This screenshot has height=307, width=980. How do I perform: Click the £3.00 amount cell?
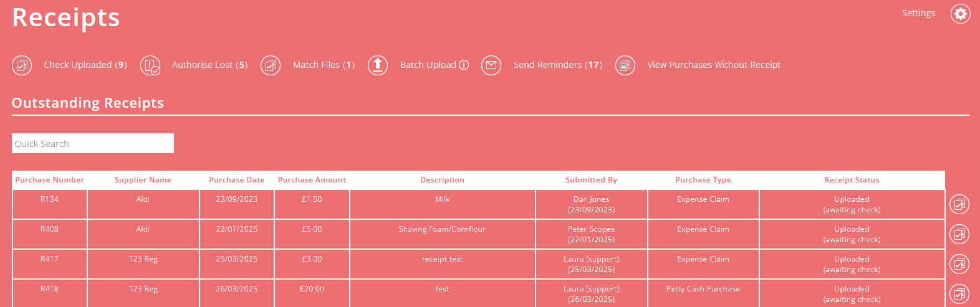pos(312,264)
